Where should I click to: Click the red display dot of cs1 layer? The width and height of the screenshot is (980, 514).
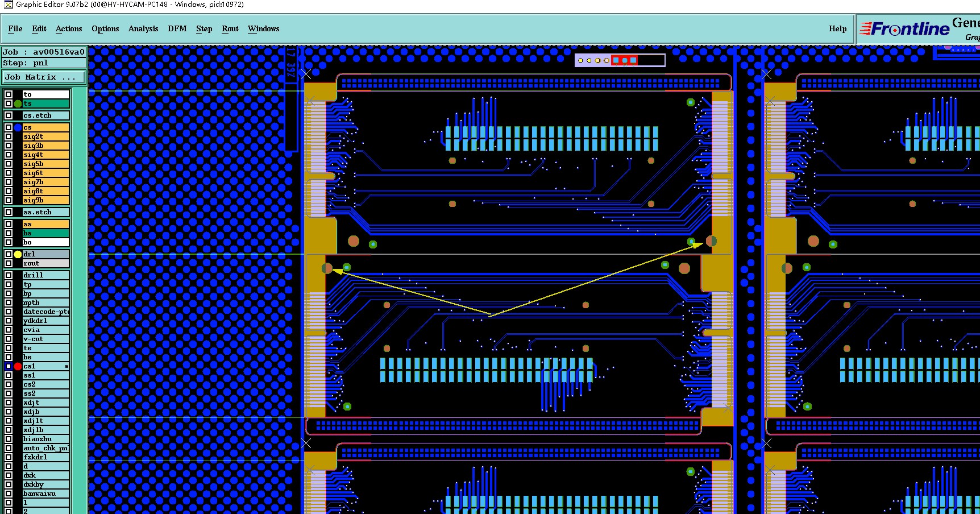point(18,366)
